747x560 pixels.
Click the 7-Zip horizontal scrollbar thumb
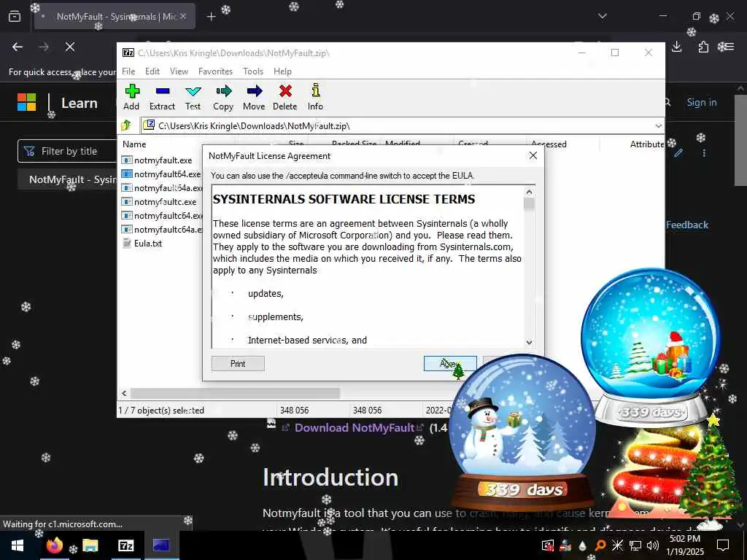236,393
